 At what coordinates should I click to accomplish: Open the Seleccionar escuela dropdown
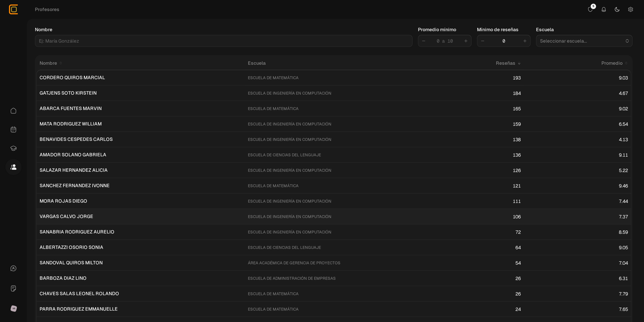584,41
